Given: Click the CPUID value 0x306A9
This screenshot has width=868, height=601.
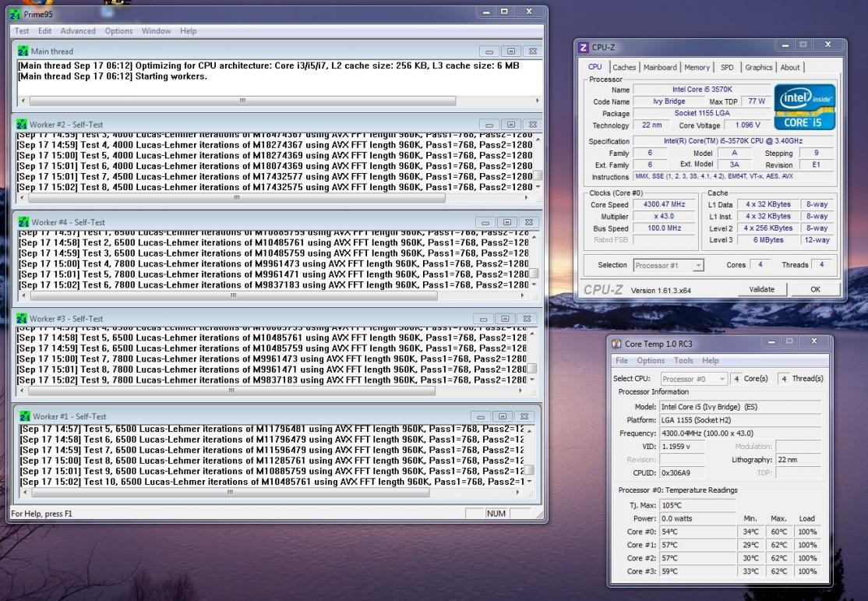Looking at the screenshot, I should point(682,473).
